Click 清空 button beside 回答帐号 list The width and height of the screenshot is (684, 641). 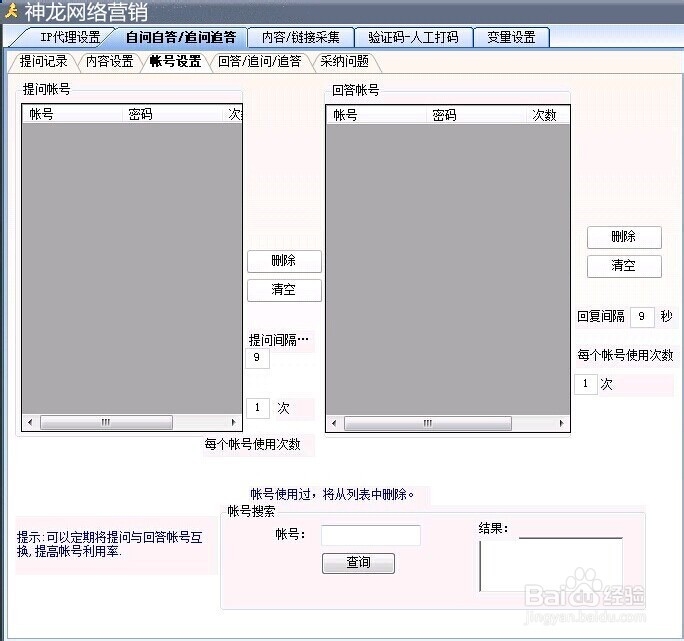click(624, 266)
